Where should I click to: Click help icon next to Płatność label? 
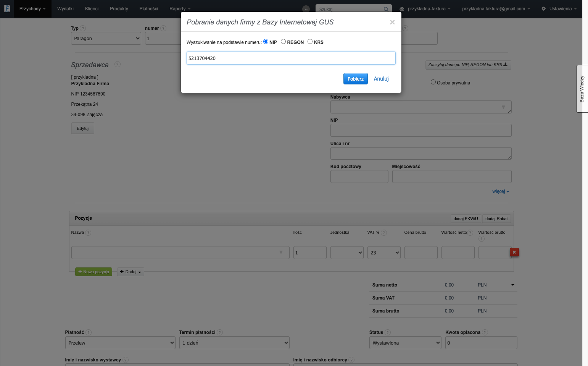89,332
